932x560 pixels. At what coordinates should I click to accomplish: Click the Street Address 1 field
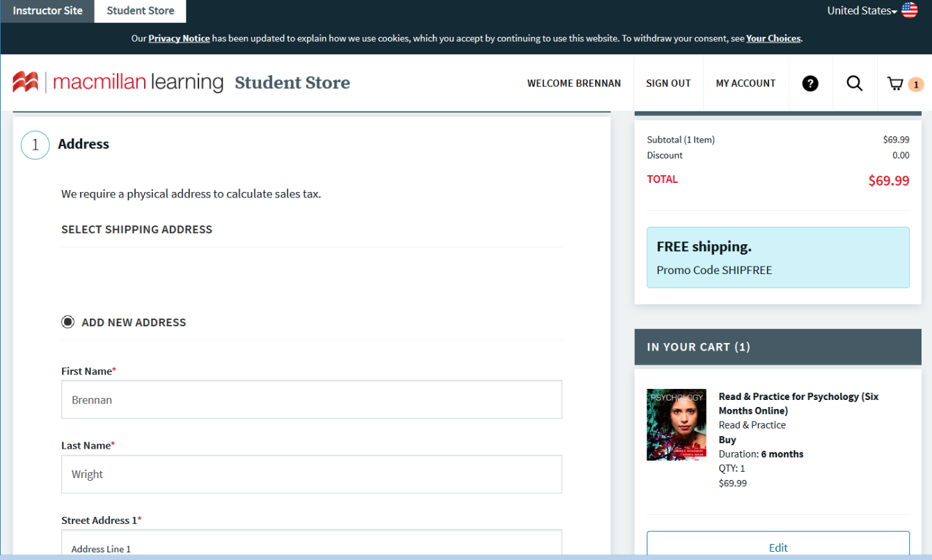[311, 546]
